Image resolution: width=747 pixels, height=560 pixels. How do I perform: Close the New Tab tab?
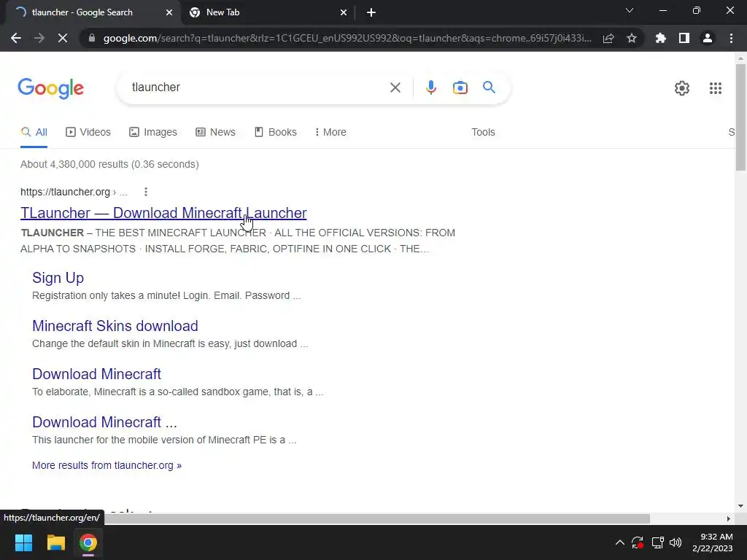point(344,13)
